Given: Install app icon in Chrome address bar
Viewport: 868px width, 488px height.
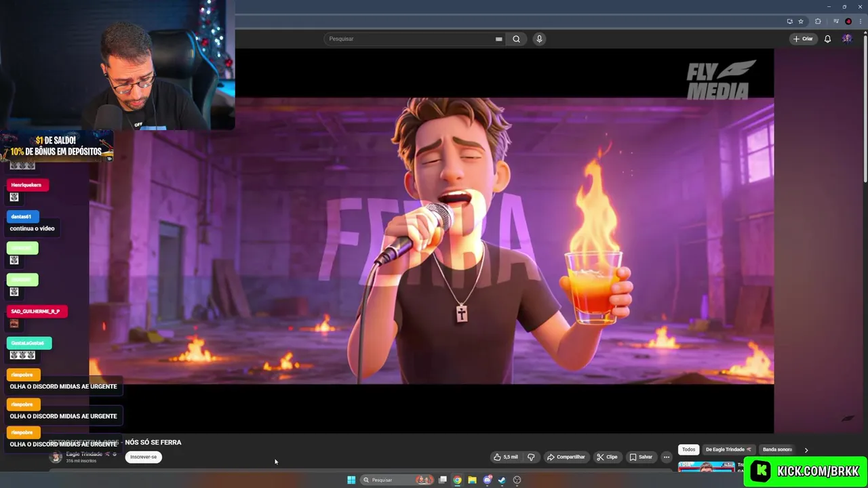Looking at the screenshot, I should 789,21.
